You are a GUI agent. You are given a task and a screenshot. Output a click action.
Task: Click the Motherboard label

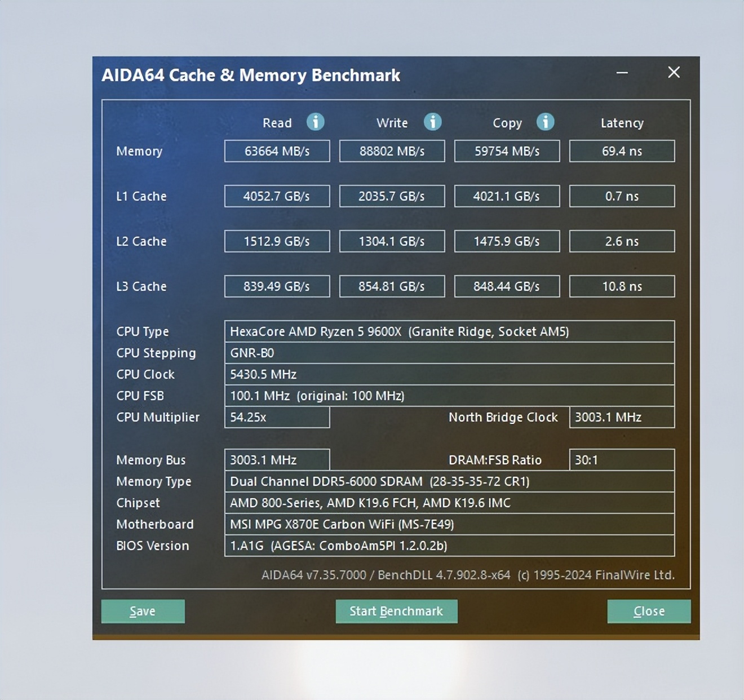tap(155, 524)
